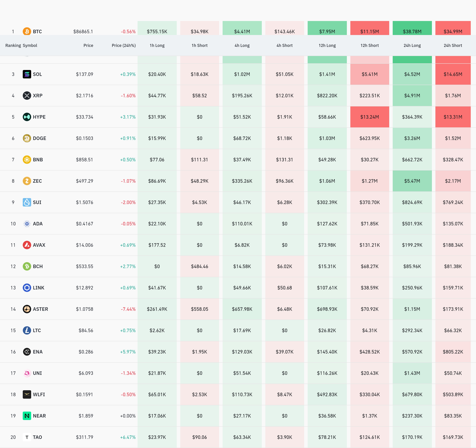Sort by Price (24h%) column header
The height and width of the screenshot is (448, 476).
click(x=124, y=45)
